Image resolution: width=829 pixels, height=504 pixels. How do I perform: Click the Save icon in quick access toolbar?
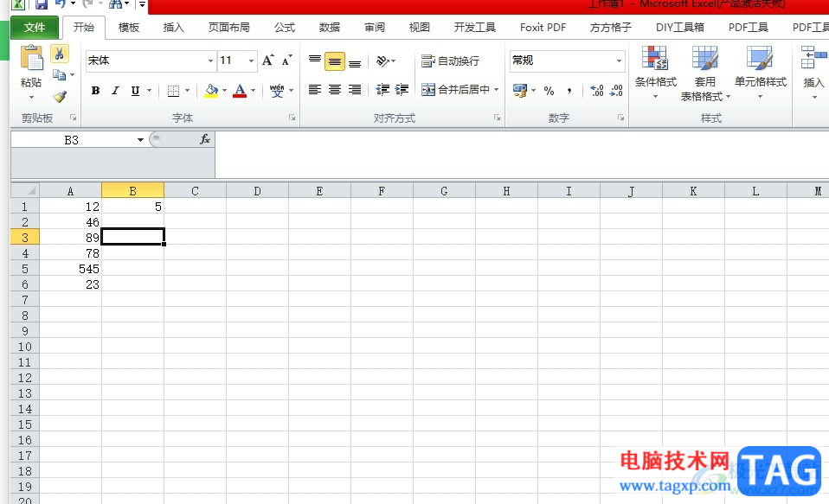[x=42, y=4]
